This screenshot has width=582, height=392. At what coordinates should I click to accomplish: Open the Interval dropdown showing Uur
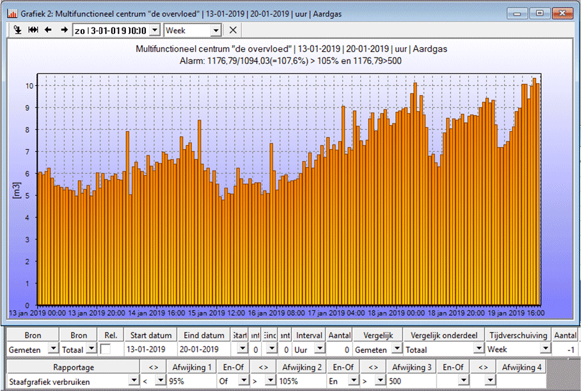pos(320,349)
